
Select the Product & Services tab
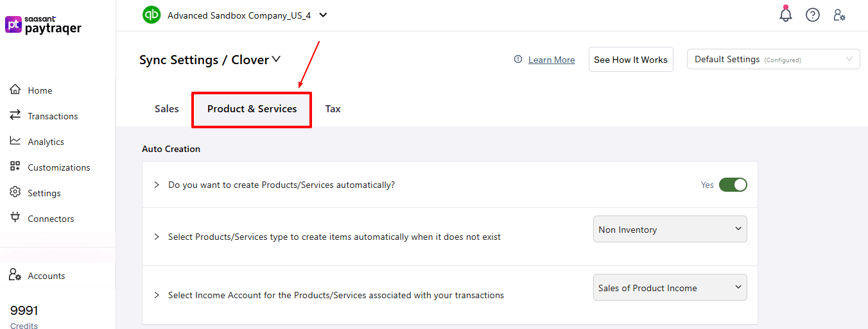(252, 110)
